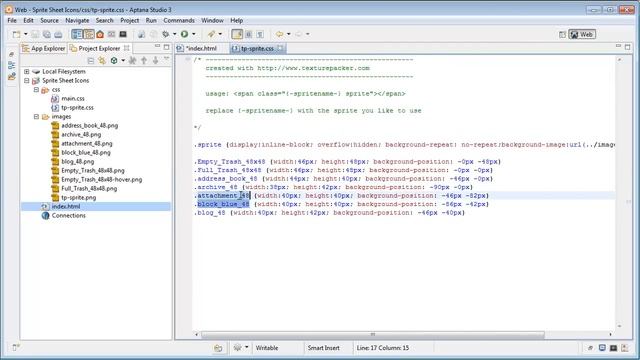Open the black terminal icon in toolbar
The image size is (640, 360).
123,34
